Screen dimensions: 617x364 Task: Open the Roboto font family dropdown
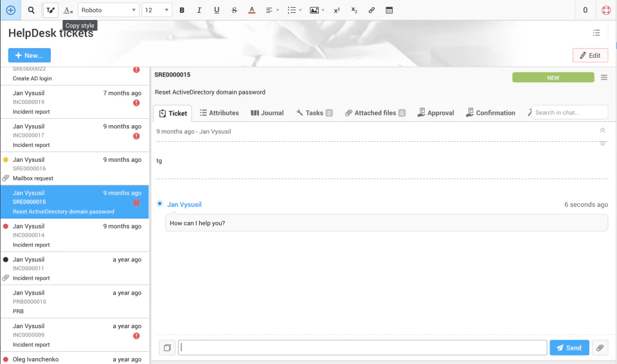109,10
